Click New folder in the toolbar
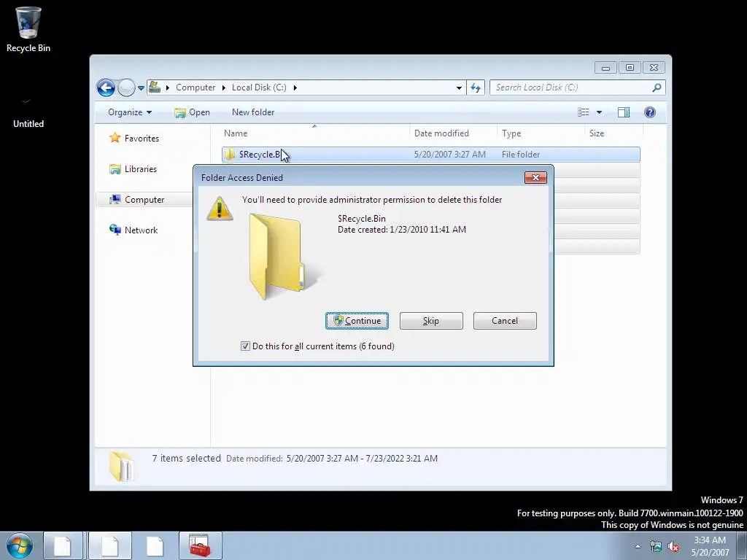Viewport: 747px width, 560px height. coord(253,112)
